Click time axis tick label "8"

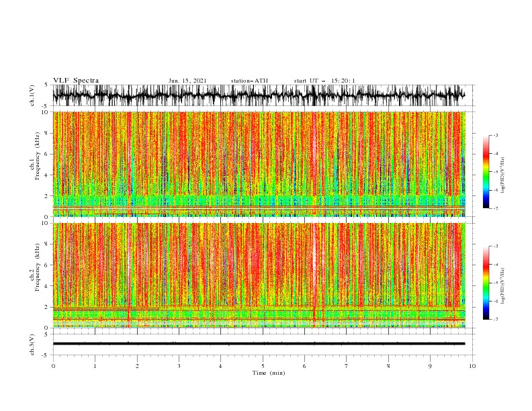click(388, 366)
